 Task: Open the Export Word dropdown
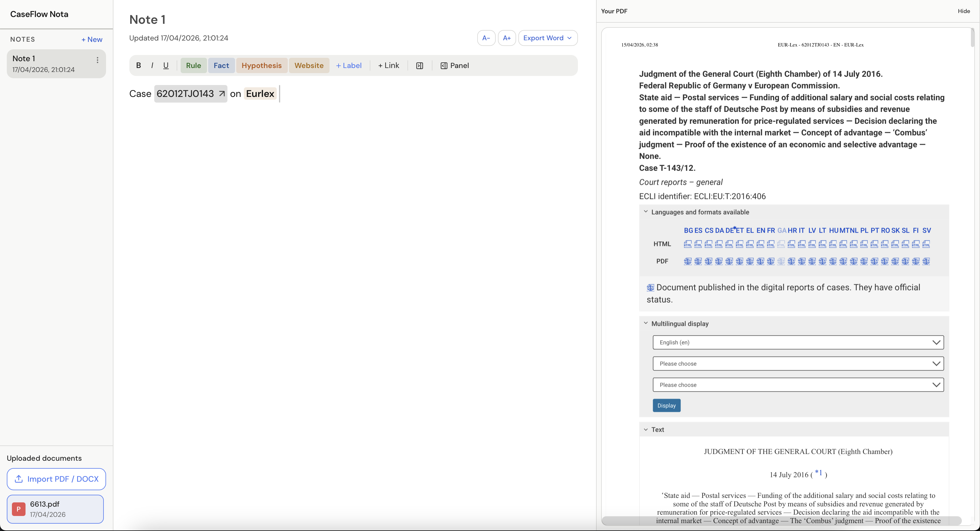click(548, 38)
